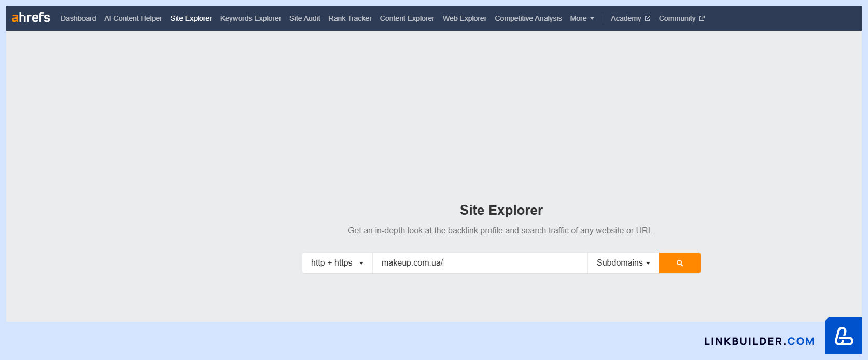
Task: Open Site Audit
Action: pyautogui.click(x=305, y=18)
